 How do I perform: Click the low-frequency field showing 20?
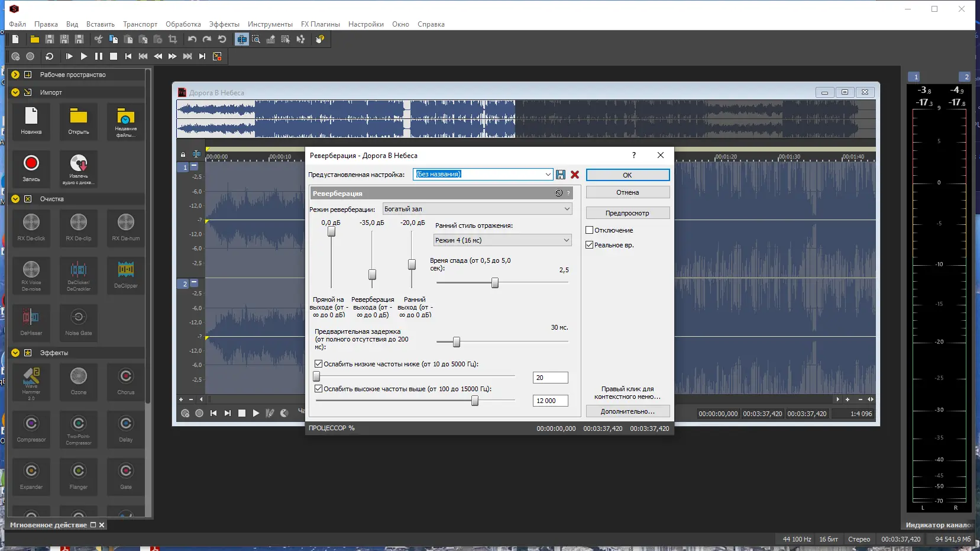click(551, 378)
